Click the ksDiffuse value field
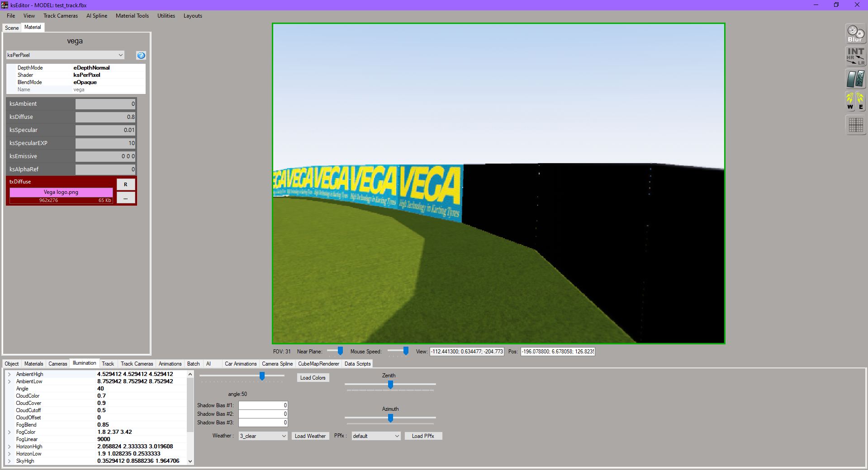The height and width of the screenshot is (470, 868). tap(106, 117)
